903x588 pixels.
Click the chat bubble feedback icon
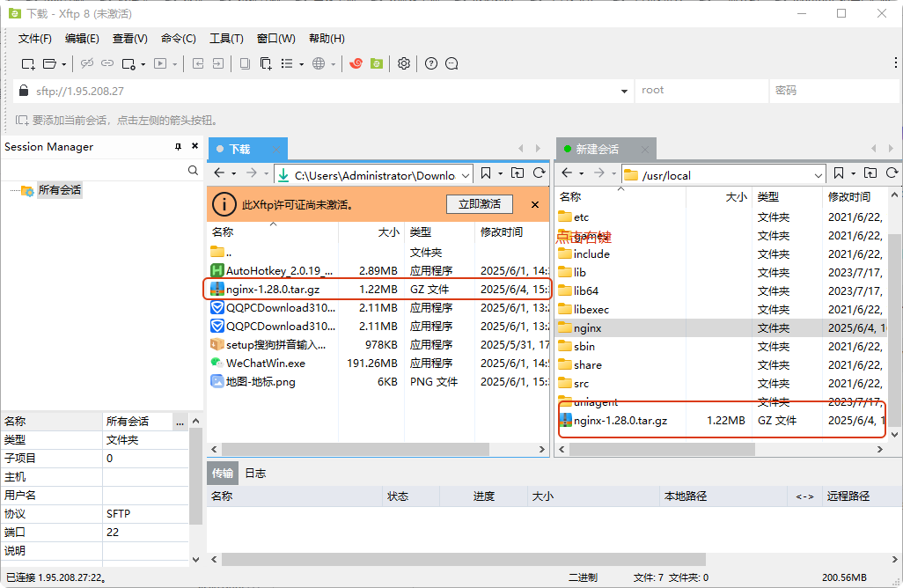coord(451,63)
